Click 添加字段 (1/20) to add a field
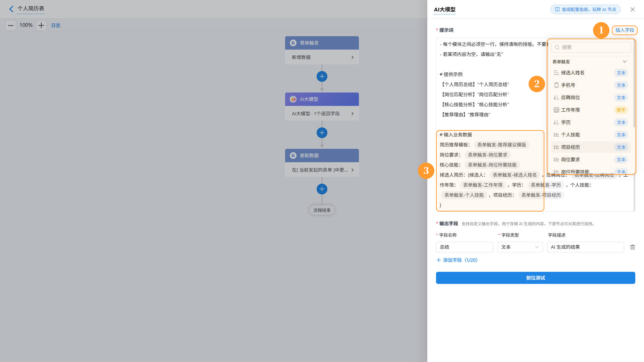 click(x=457, y=260)
